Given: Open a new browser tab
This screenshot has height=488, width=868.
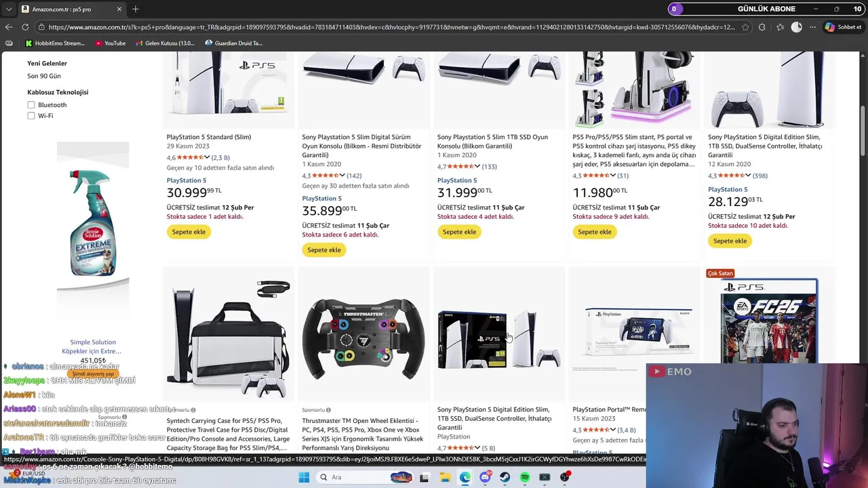Looking at the screenshot, I should (x=136, y=9).
